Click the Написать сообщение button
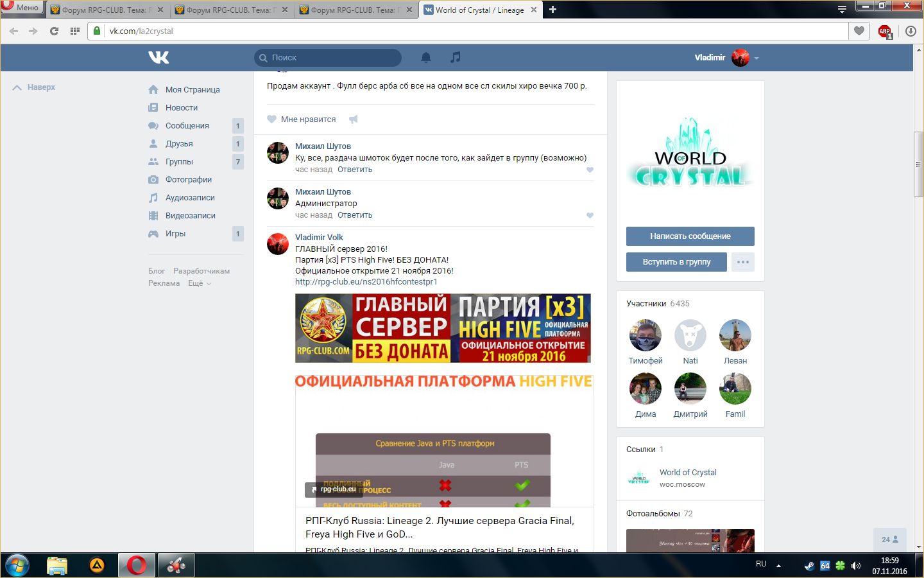The width and height of the screenshot is (924, 578). (690, 236)
